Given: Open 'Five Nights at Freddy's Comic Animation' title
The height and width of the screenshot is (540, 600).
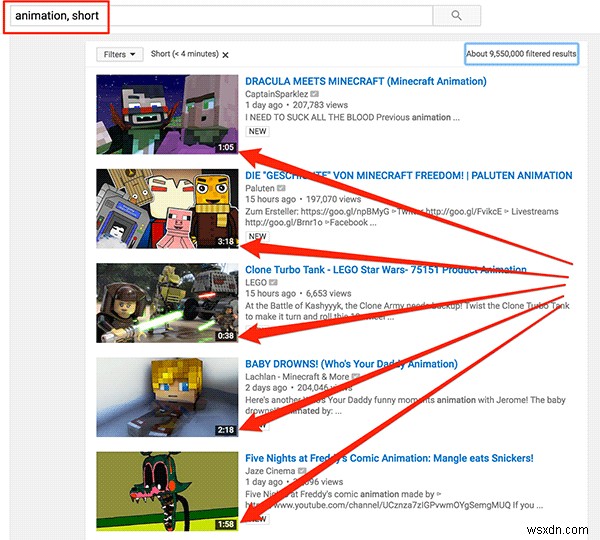Looking at the screenshot, I should point(389,458).
